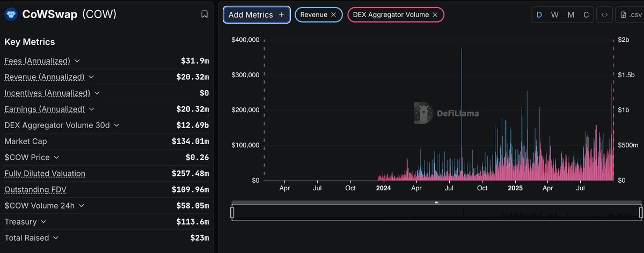Remove the DEX Aggregator Volume chip
Image resolution: width=644 pixels, height=253 pixels.
point(435,15)
